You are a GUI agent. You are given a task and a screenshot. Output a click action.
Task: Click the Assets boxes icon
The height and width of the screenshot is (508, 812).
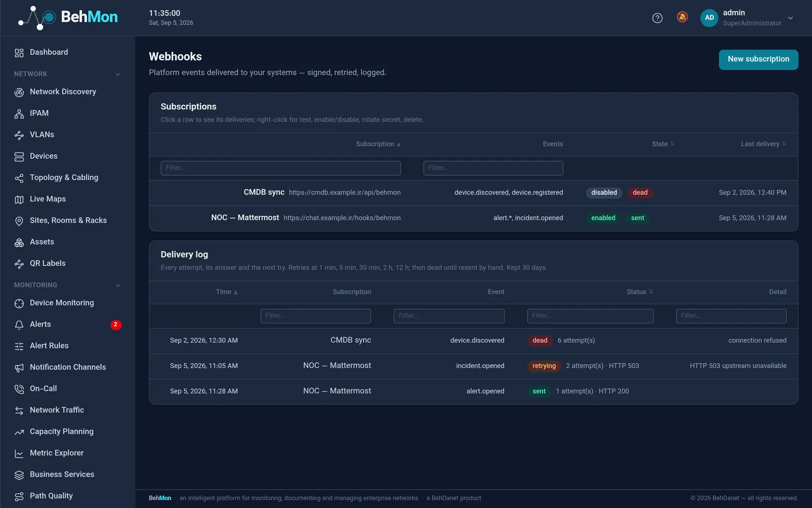pyautogui.click(x=19, y=243)
